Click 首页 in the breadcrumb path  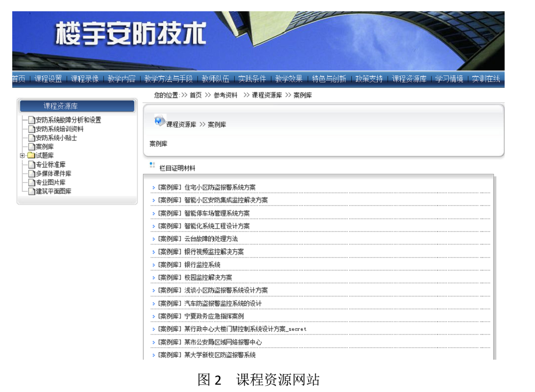pos(195,95)
